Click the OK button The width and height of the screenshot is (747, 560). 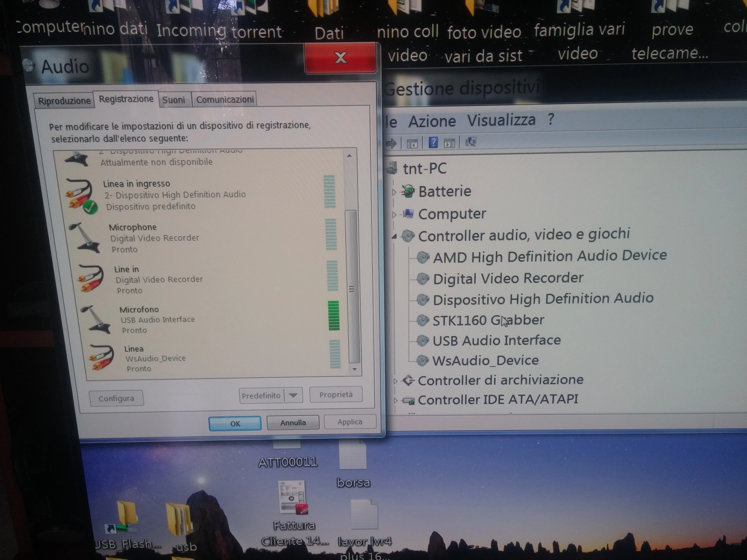tap(235, 424)
